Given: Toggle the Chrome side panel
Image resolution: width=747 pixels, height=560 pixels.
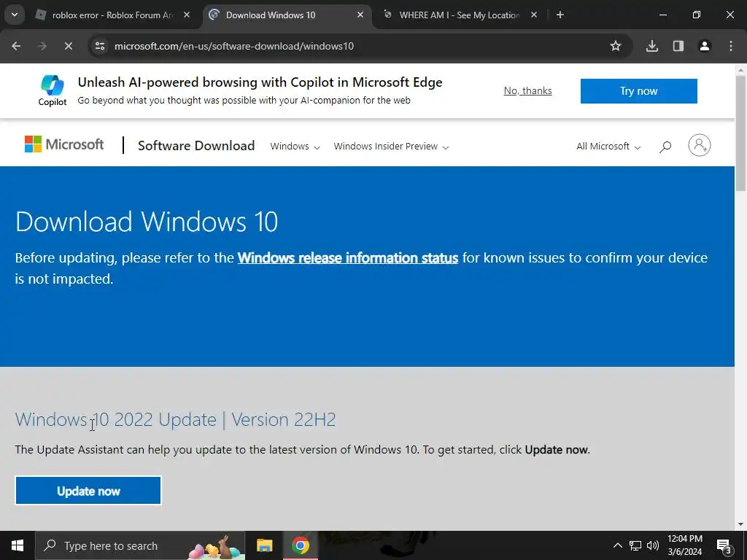Looking at the screenshot, I should [x=678, y=46].
